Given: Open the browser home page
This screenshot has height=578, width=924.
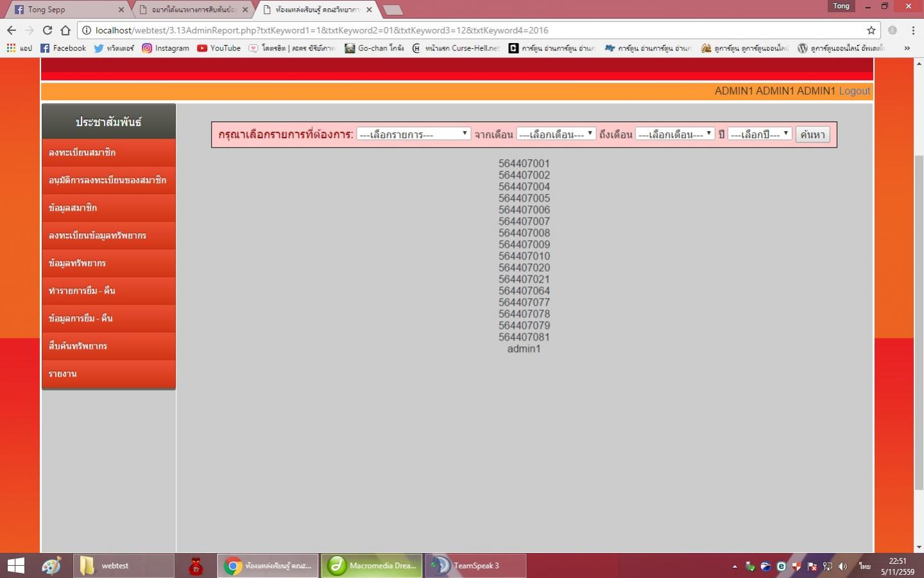Looking at the screenshot, I should (65, 30).
